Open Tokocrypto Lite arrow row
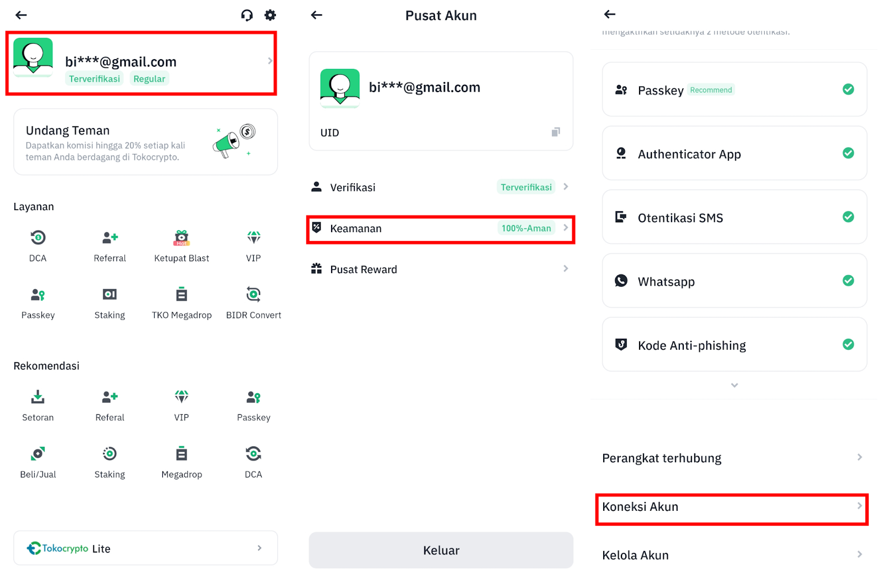This screenshot has width=883, height=588. (x=146, y=548)
